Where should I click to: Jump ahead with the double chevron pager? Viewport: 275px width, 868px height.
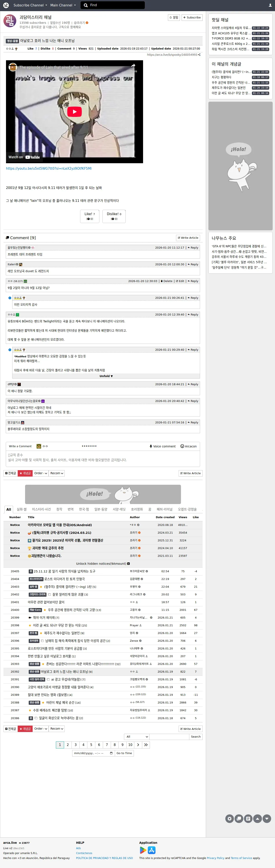pyautogui.click(x=146, y=745)
